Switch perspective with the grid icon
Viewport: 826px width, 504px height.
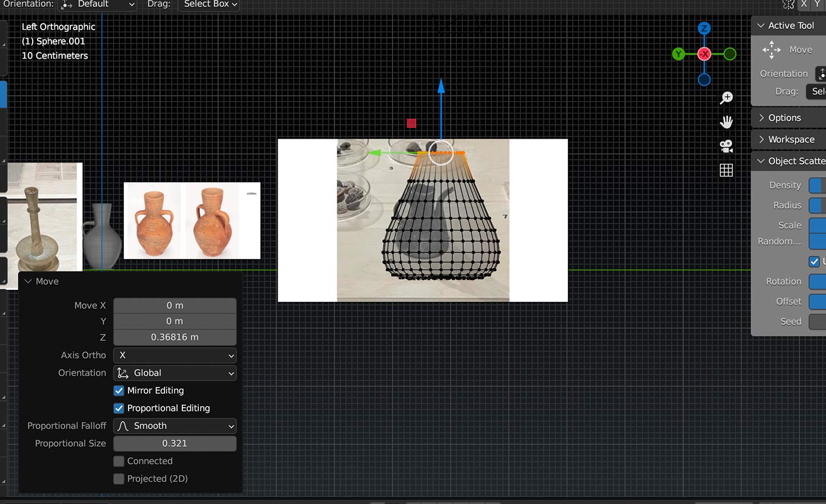(726, 170)
